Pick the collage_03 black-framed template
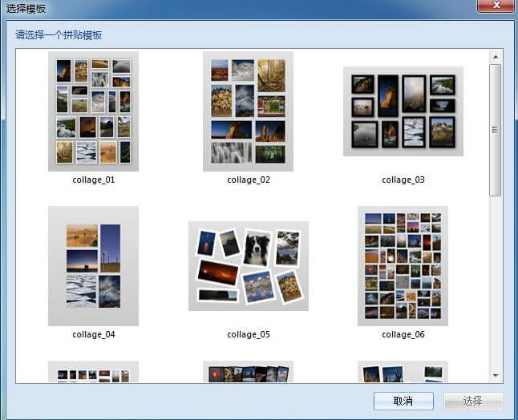Viewport: 518px width, 420px height. coord(403,111)
